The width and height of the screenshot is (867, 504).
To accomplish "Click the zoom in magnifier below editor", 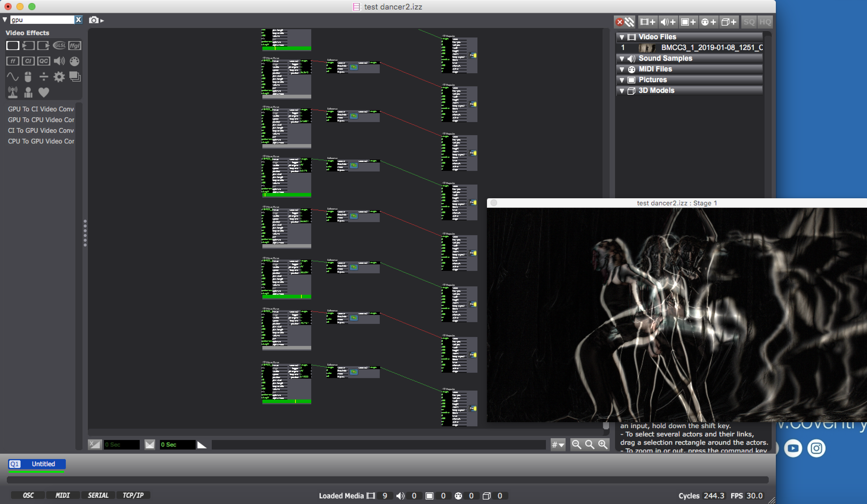I will click(603, 444).
